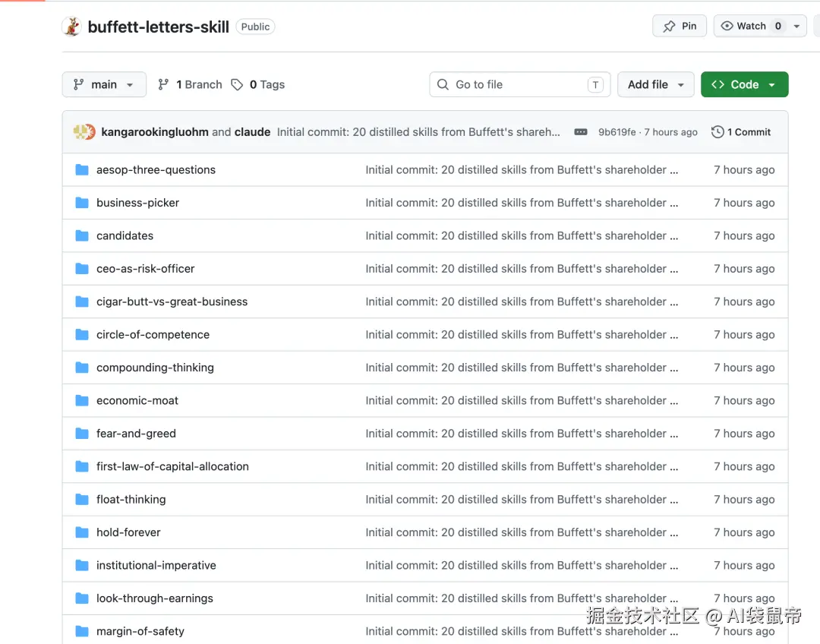Open the candidates folder
Image resolution: width=820 pixels, height=644 pixels.
125,235
